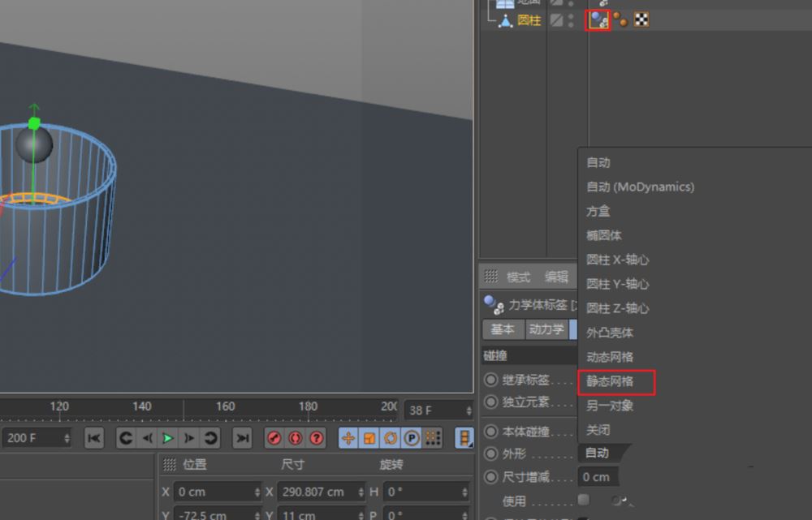Toggle the red auto-keying button
812x520 pixels.
click(296, 438)
